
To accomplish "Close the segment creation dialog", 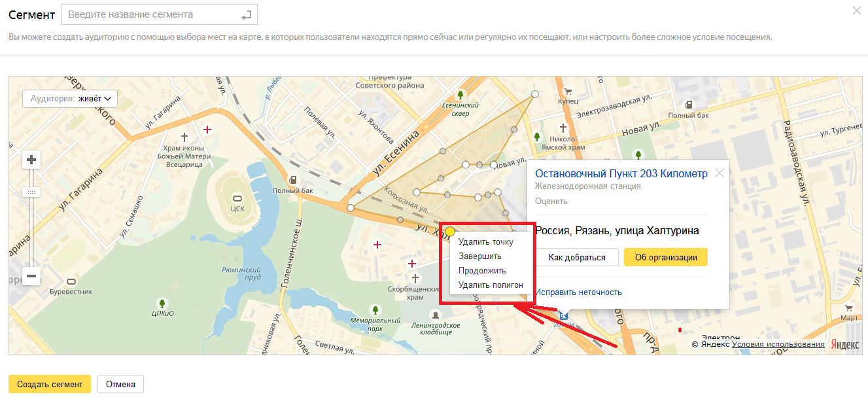I will point(857,10).
